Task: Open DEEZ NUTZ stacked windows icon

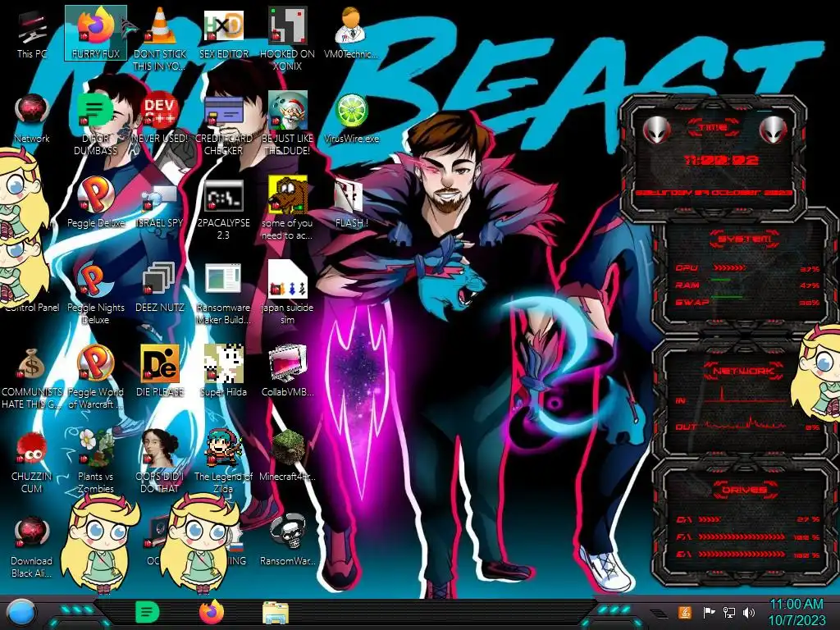Action: 160,287
